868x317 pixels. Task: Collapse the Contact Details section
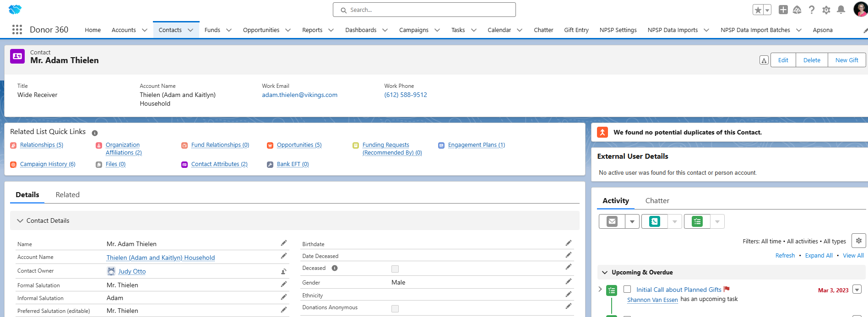click(20, 220)
